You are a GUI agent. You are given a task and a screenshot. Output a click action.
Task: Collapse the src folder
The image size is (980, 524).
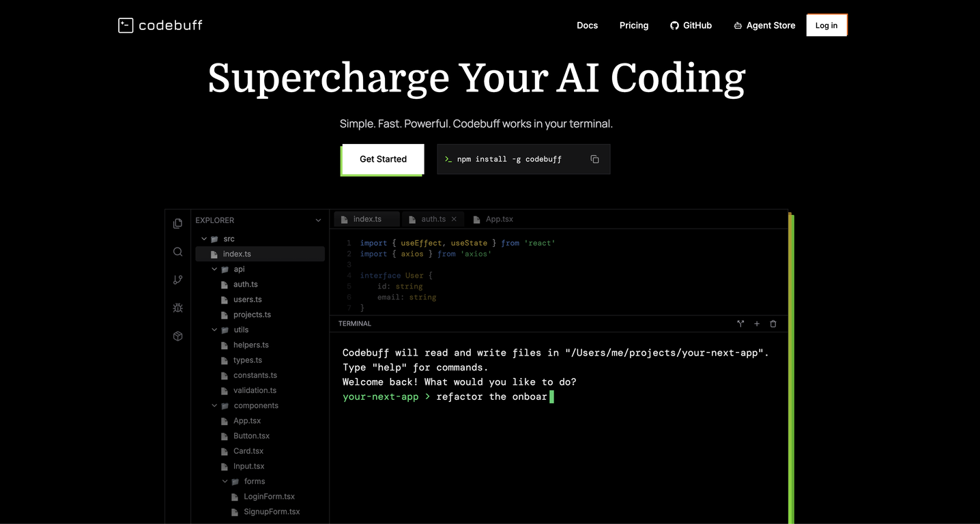coord(203,239)
